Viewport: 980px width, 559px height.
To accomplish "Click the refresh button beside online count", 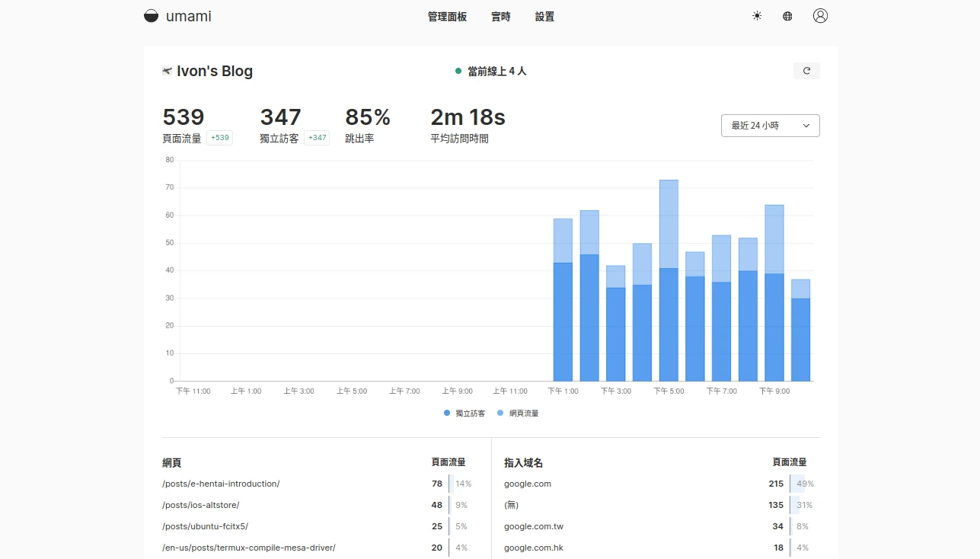I will [x=806, y=71].
